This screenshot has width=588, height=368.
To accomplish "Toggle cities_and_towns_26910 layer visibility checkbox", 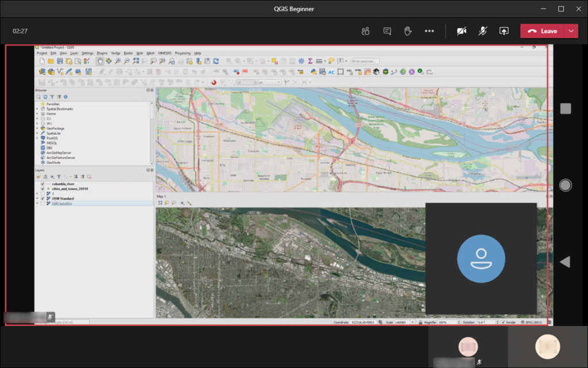I will (x=42, y=189).
